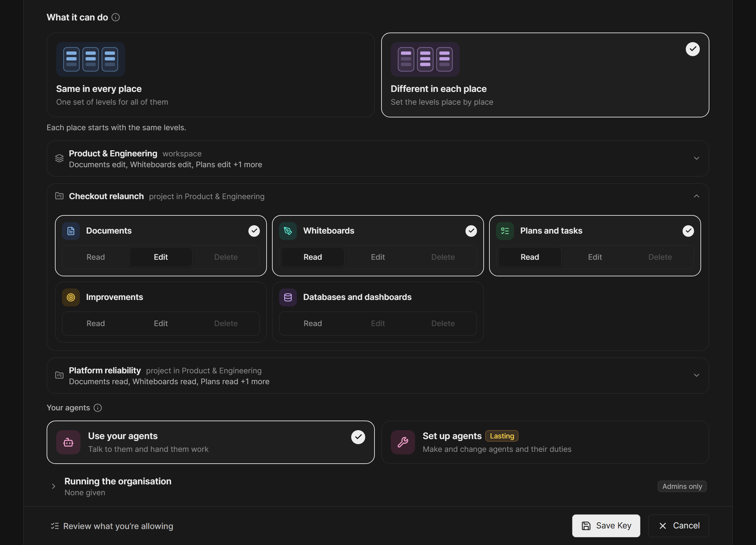
Task: Click the Admins only badge
Action: 682,486
